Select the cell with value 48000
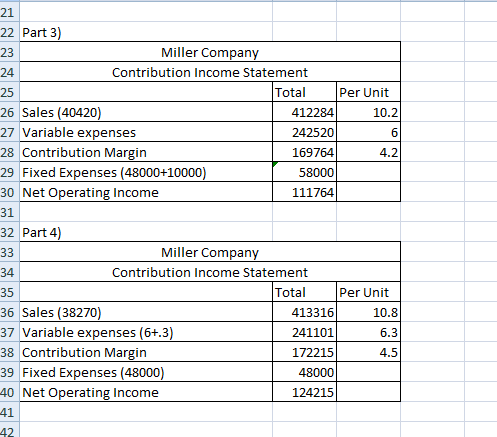497x437 pixels. pyautogui.click(x=304, y=372)
